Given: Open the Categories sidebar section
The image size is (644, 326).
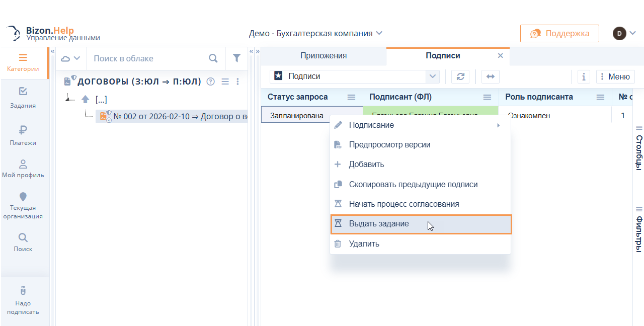Looking at the screenshot, I should click(x=23, y=62).
